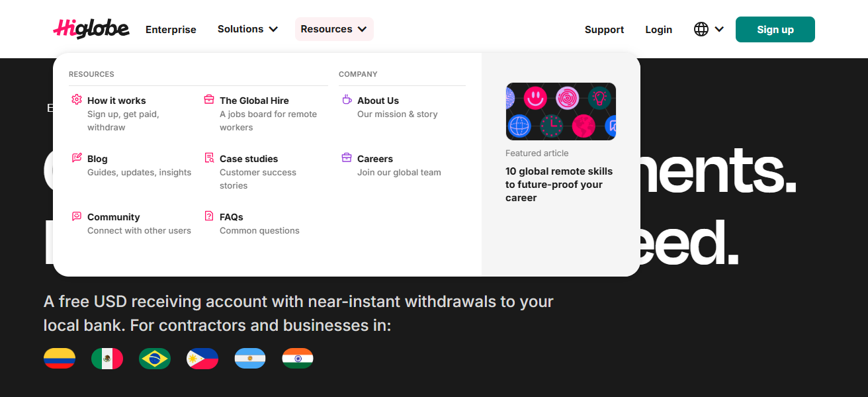This screenshot has height=397, width=868.
Task: Click the gear icon beside How it works
Action: (x=77, y=100)
